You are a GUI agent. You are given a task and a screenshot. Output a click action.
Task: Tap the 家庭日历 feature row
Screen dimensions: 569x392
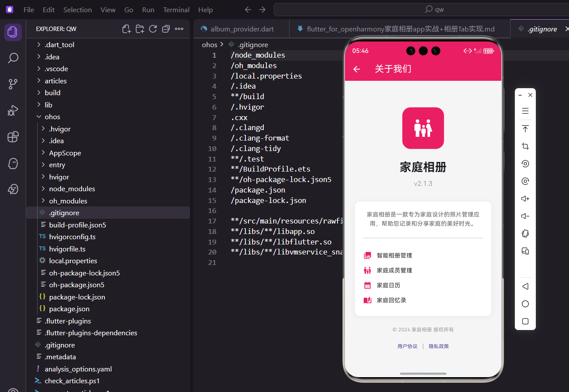[x=423, y=285]
